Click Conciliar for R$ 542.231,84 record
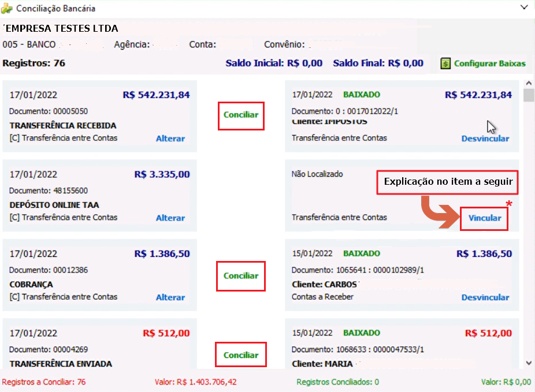Image resolution: width=535 pixels, height=392 pixels. coord(241,115)
